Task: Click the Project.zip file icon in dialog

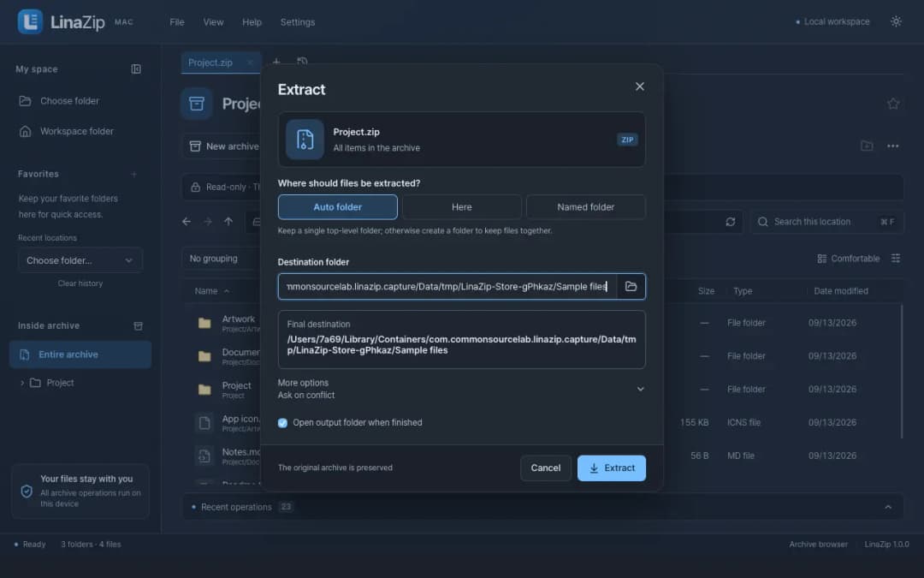Action: (305, 140)
